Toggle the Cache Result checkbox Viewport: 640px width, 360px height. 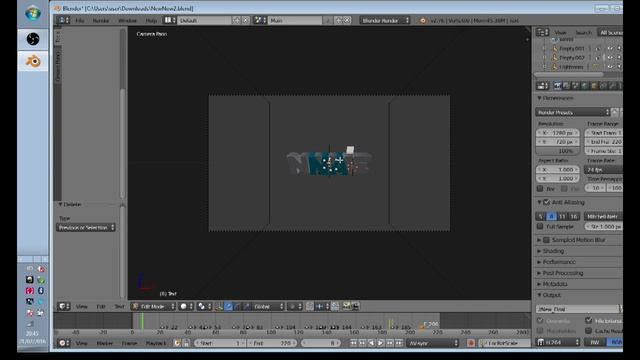(x=589, y=330)
